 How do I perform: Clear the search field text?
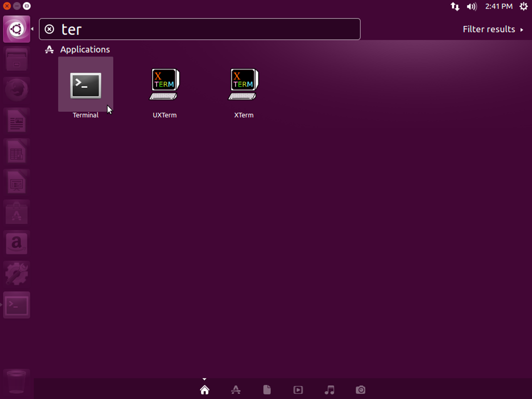49,29
